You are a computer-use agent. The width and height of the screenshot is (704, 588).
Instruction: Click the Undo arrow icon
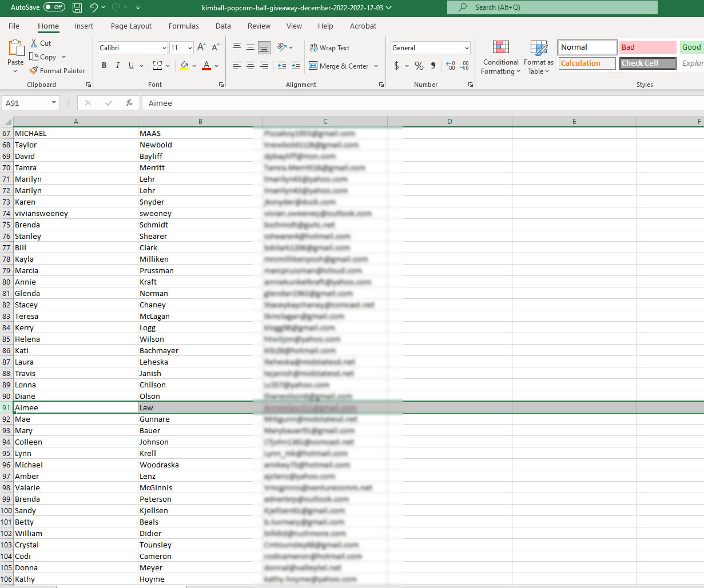click(x=94, y=8)
